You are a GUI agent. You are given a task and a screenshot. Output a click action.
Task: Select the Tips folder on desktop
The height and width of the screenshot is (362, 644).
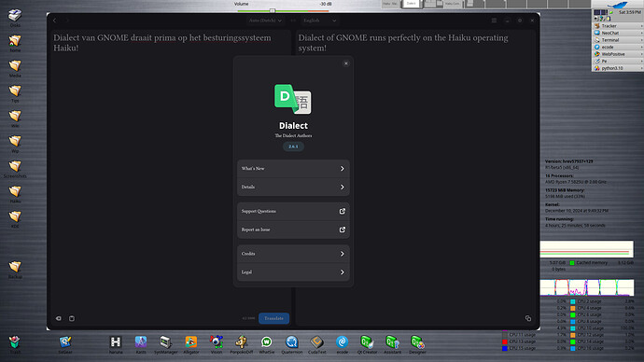pos(15,93)
